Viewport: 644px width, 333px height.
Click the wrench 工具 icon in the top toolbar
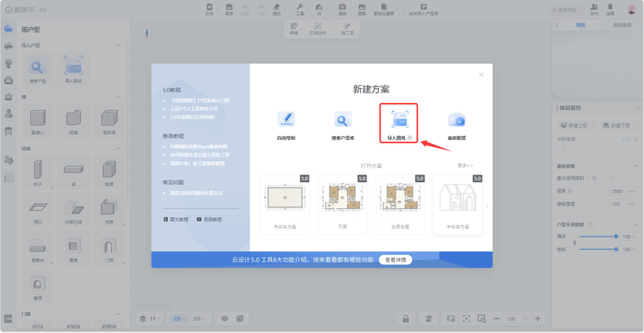coord(300,7)
